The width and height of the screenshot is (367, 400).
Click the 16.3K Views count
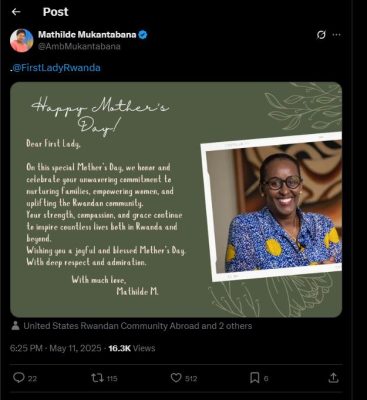(x=132, y=348)
